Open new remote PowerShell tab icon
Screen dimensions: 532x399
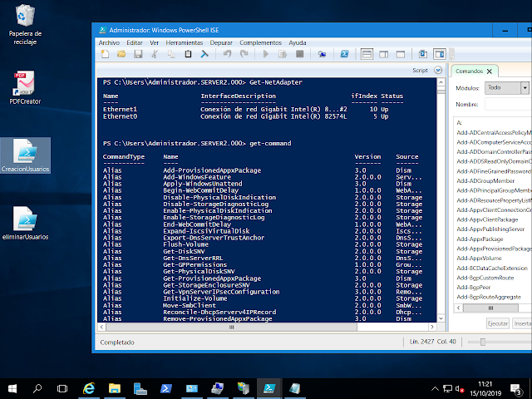(322, 54)
